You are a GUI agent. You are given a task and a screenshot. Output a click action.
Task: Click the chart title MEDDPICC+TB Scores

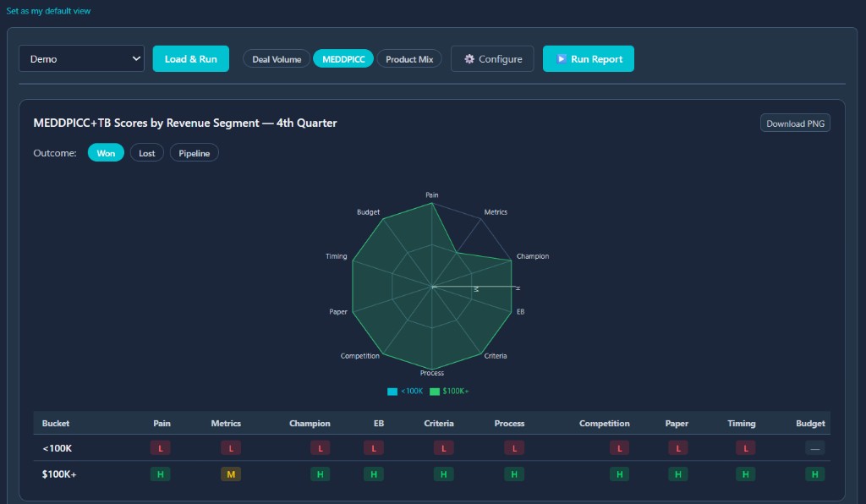tap(185, 123)
